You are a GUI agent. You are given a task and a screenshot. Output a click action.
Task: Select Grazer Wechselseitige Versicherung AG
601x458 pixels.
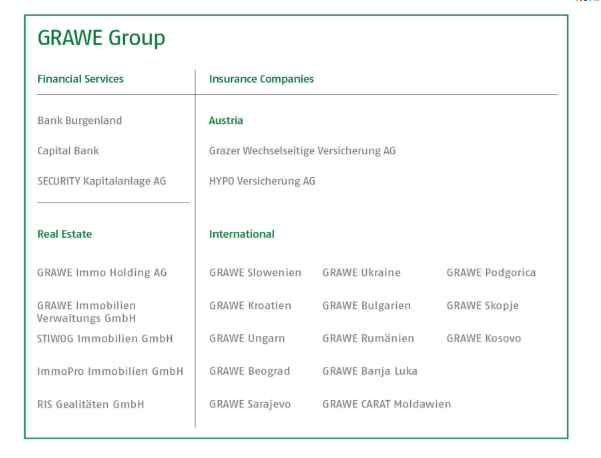(x=302, y=151)
